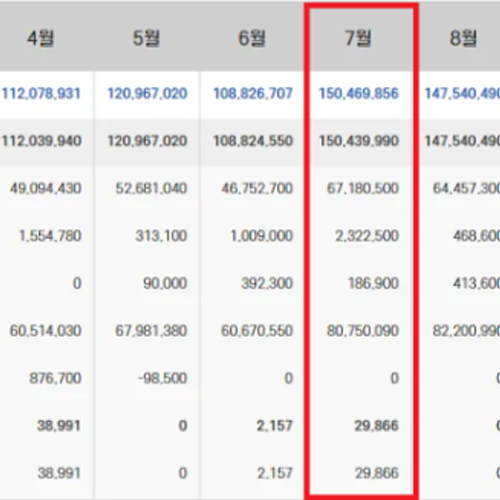Select the 80,750,090 cell
The width and height of the screenshot is (500, 500).
(x=363, y=331)
